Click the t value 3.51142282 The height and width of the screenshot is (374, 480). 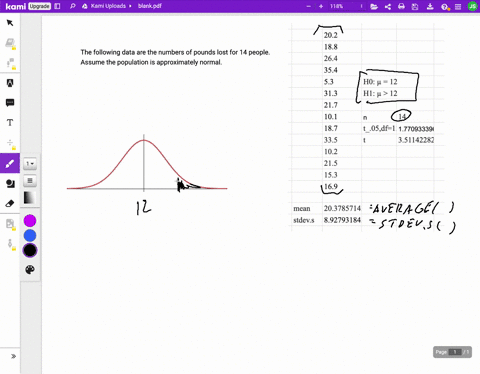[416, 140]
